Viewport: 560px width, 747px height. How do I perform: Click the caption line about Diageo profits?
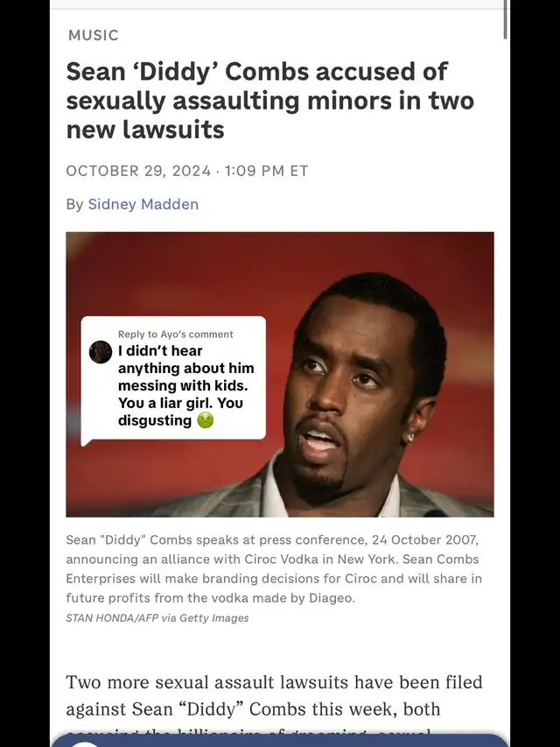(x=211, y=598)
